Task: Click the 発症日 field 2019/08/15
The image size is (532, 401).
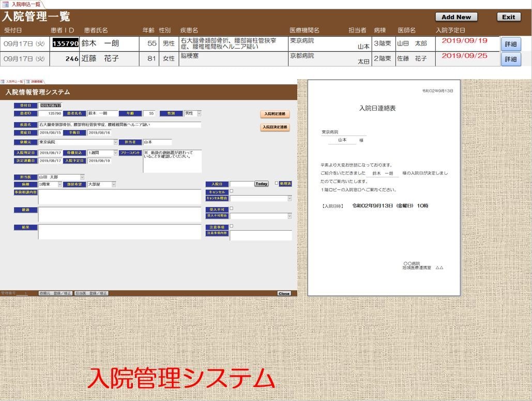Action: [x=50, y=133]
